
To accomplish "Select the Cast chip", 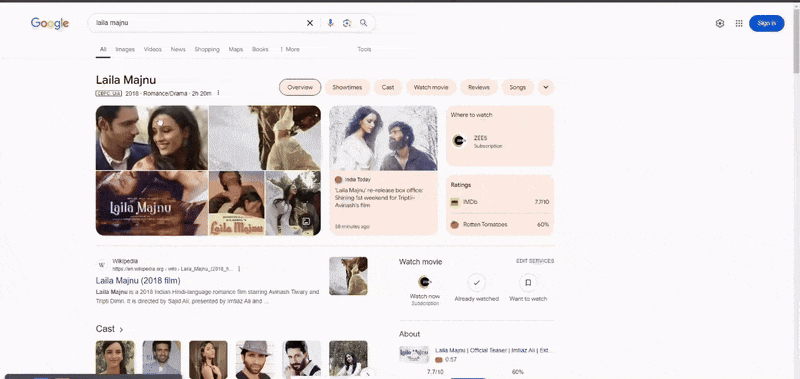I will pyautogui.click(x=388, y=87).
